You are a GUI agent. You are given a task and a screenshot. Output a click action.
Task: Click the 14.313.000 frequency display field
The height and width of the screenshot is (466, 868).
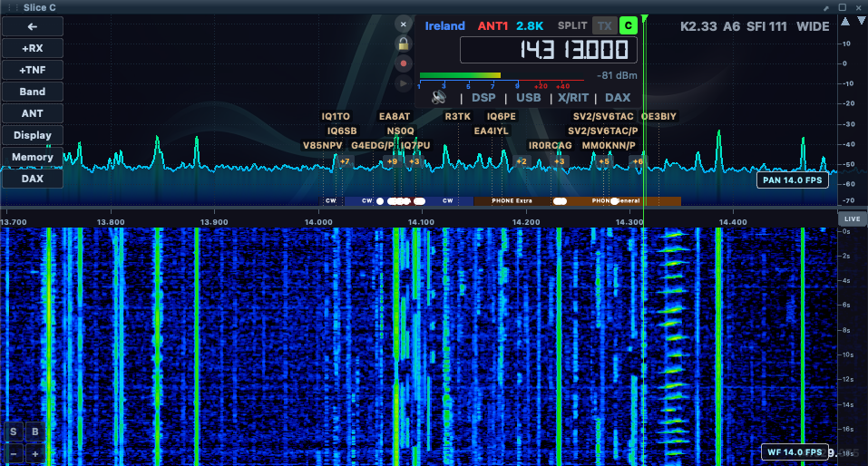point(549,51)
